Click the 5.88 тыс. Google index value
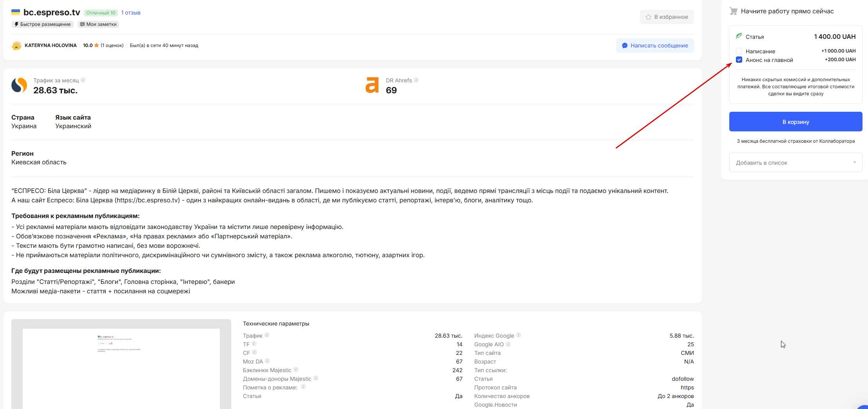Screen dimensions: 868x409 pos(681,336)
